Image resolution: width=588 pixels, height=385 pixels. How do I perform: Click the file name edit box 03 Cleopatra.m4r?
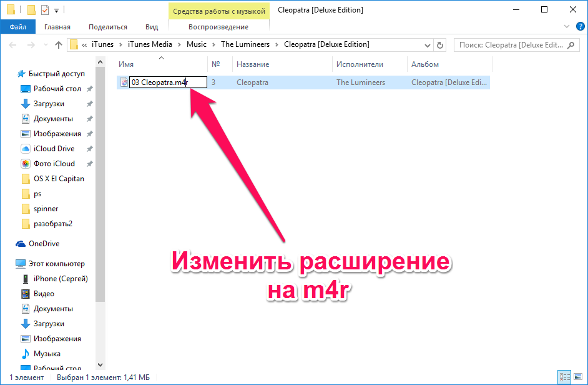(168, 82)
